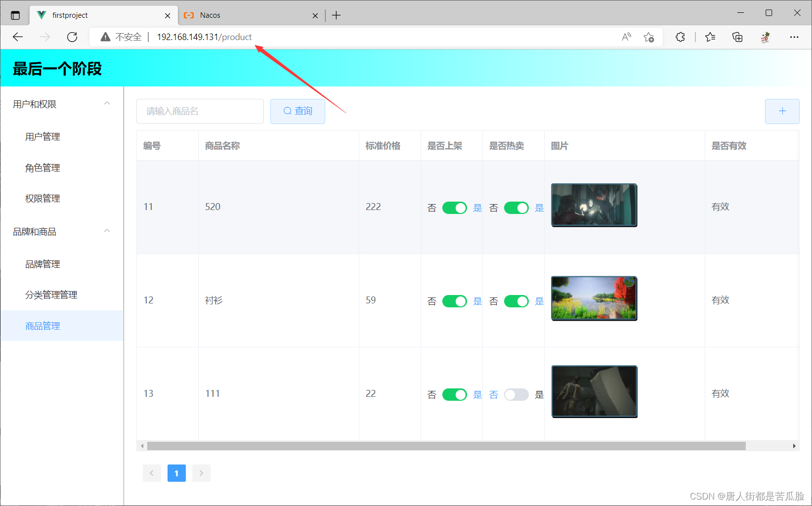Open browser extensions puzzle icon
The width and height of the screenshot is (812, 506).
coord(680,37)
